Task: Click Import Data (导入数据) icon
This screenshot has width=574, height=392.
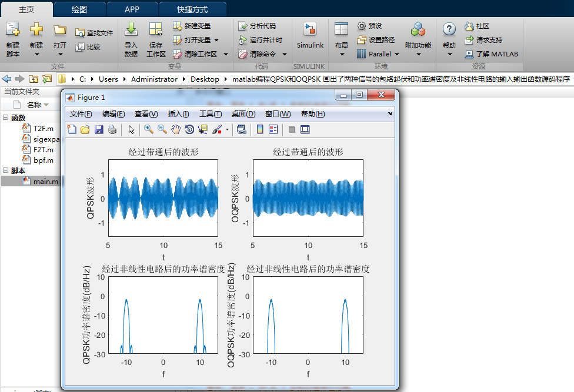Action: click(x=131, y=29)
